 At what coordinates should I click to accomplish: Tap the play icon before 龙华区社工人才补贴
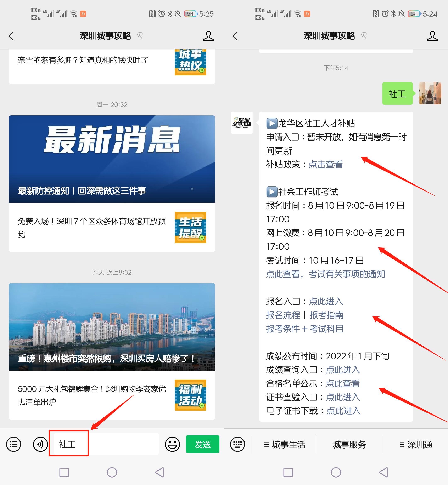(x=272, y=124)
